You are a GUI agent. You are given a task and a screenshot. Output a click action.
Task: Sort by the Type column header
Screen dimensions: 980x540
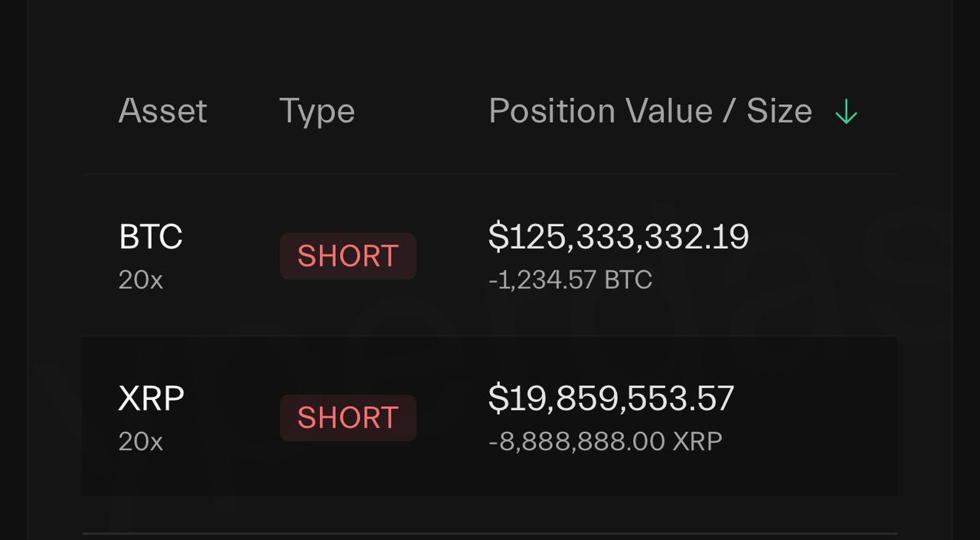317,111
